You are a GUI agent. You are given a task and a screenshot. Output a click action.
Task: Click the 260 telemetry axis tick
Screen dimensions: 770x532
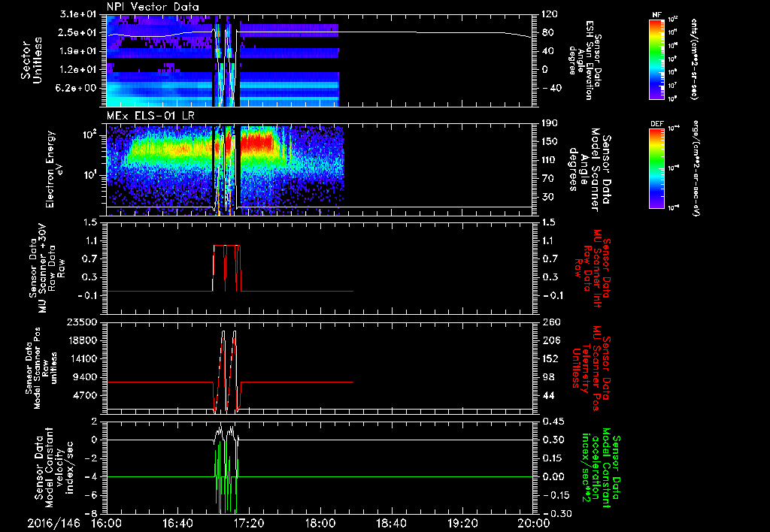551,322
